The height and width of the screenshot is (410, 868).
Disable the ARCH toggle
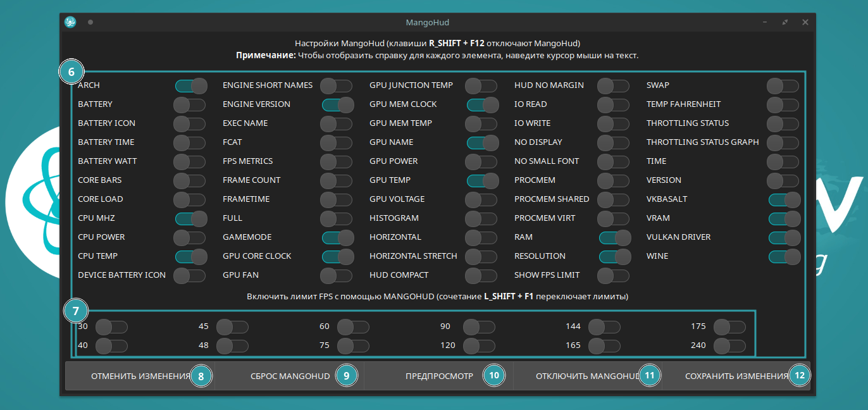(x=191, y=85)
